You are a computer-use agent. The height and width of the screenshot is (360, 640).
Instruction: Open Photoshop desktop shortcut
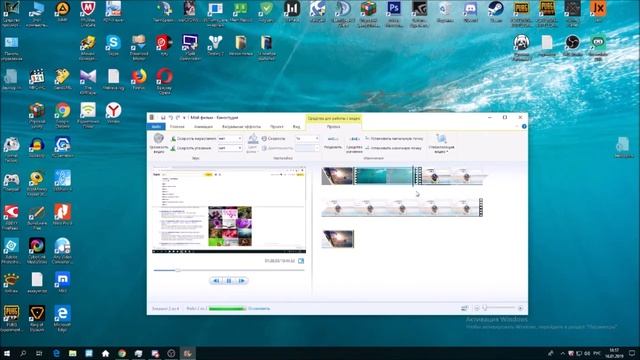click(x=394, y=13)
